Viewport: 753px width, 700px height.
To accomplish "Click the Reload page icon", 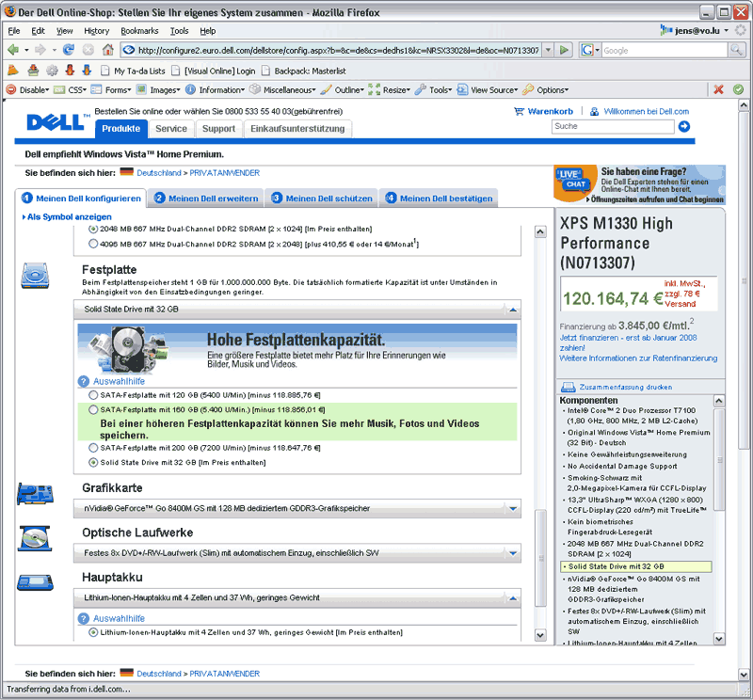I will [x=69, y=50].
